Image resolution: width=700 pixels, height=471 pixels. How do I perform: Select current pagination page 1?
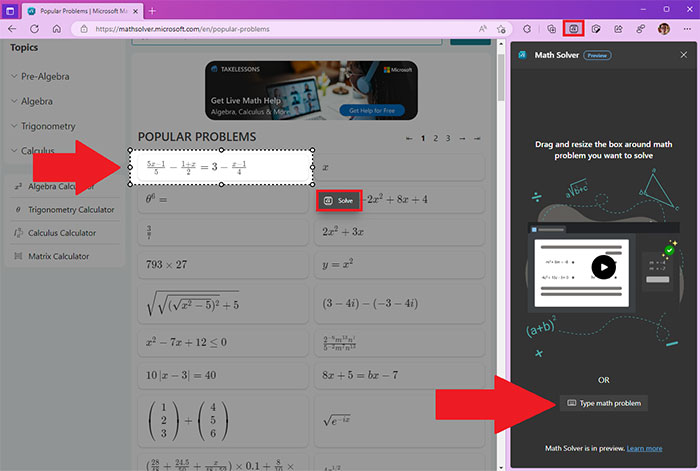[423, 138]
